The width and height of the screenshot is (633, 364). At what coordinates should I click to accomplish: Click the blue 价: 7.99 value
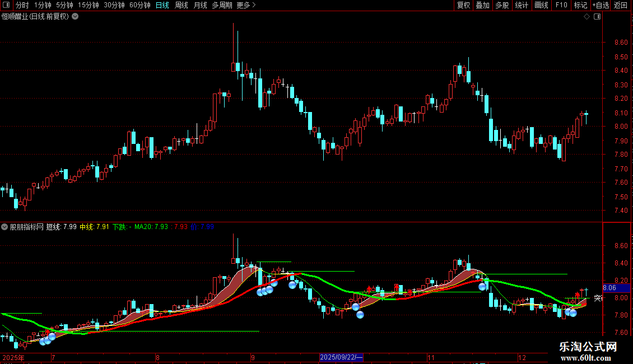[x=202, y=227]
